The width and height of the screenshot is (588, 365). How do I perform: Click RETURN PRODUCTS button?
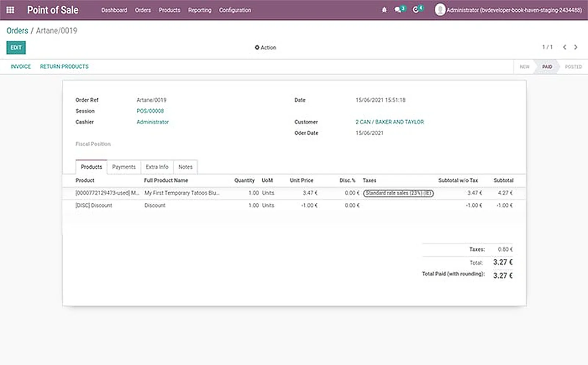click(64, 66)
